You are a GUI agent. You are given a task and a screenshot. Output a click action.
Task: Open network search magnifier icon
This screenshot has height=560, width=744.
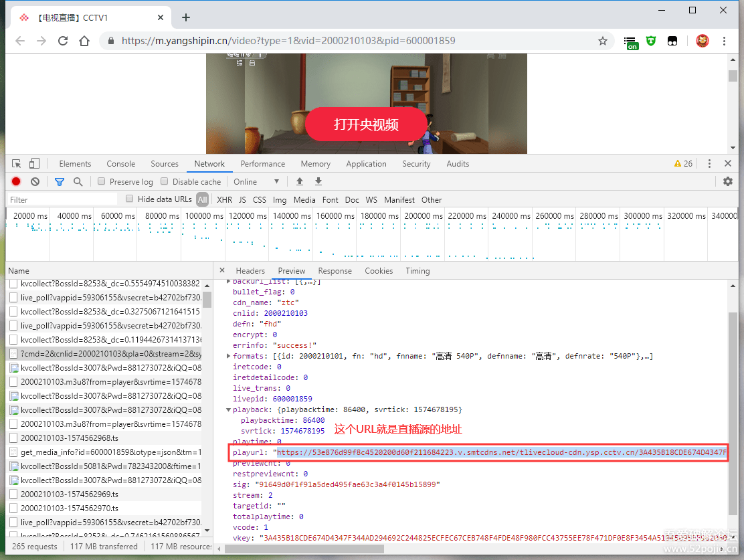(78, 181)
